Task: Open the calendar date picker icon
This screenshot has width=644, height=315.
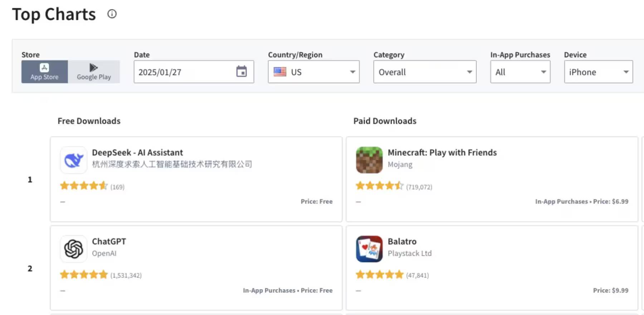Action: (x=241, y=72)
